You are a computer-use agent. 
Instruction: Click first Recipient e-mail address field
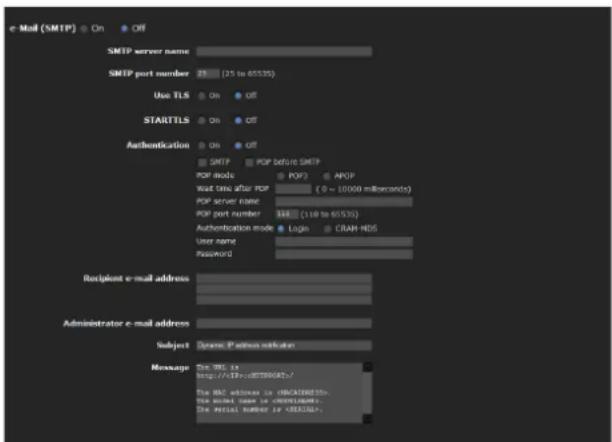click(x=284, y=279)
